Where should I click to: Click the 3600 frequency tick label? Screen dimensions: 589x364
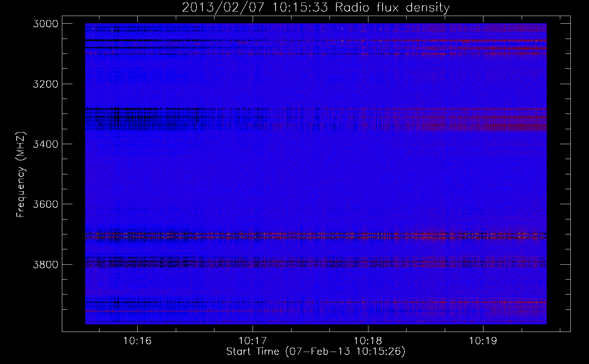[46, 204]
